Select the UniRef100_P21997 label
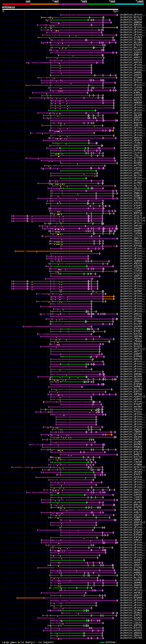146x644 pixels. pos(131,50)
